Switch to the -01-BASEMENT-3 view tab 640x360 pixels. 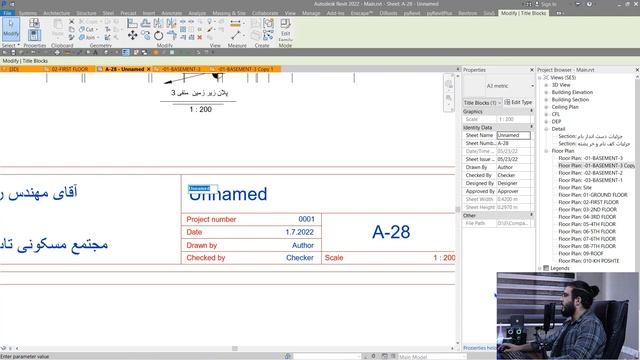pos(180,69)
